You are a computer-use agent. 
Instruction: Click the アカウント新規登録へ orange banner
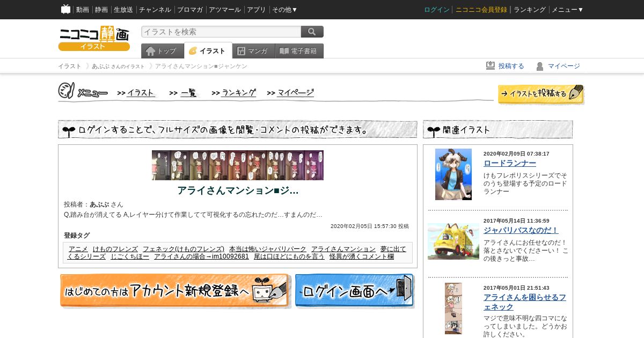tap(175, 291)
